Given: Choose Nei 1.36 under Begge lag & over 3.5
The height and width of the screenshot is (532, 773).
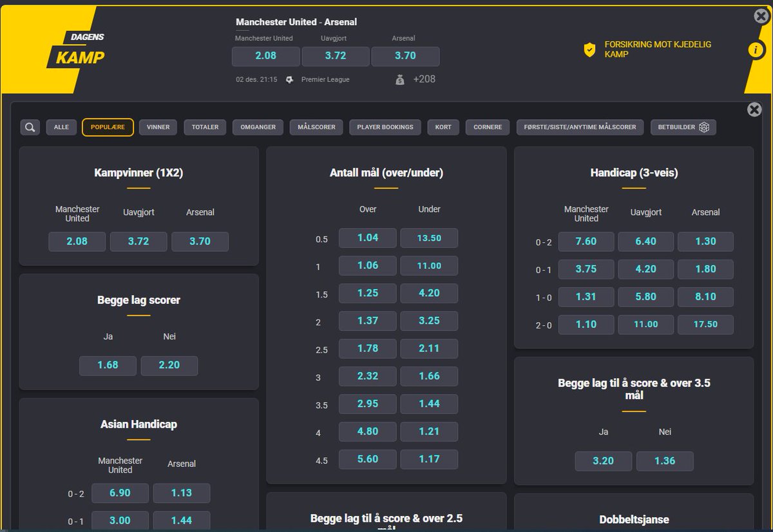Looking at the screenshot, I should click(665, 461).
